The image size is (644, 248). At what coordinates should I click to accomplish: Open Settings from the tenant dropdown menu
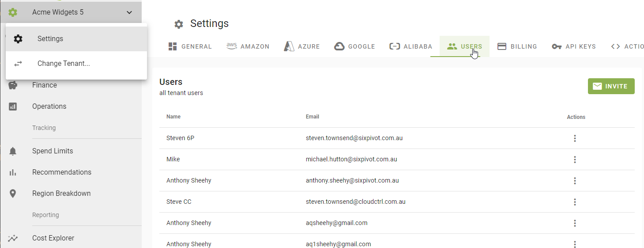coord(50,39)
